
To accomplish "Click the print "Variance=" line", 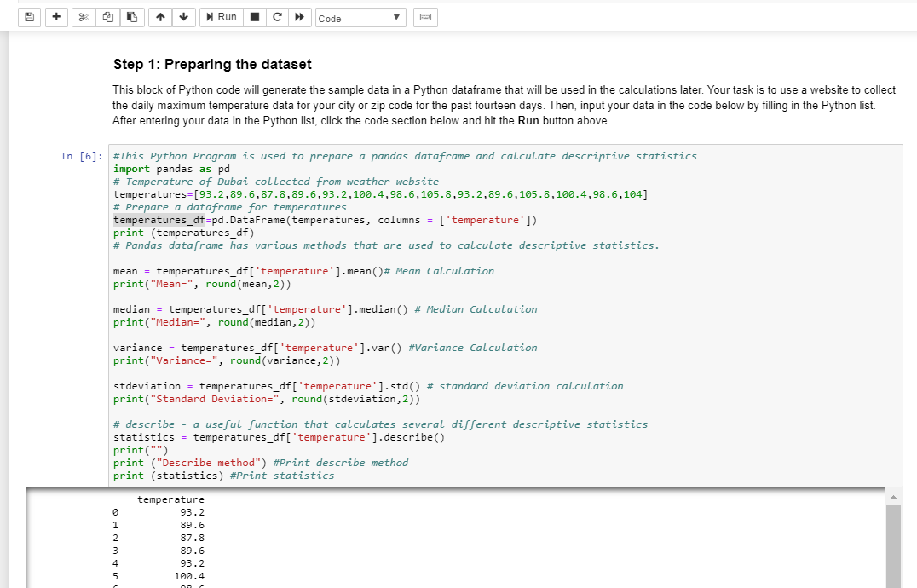I will (227, 360).
